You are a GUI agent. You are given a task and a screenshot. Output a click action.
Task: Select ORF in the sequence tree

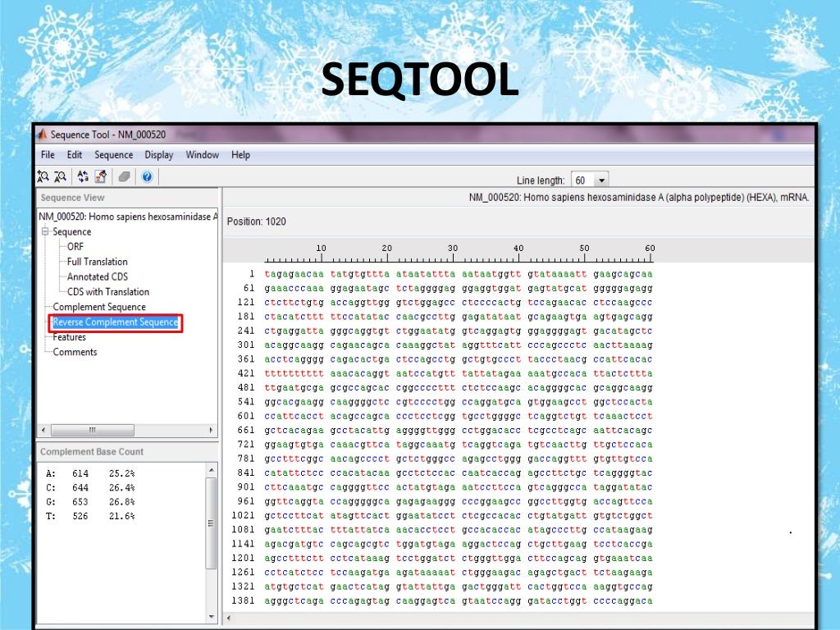pos(75,247)
